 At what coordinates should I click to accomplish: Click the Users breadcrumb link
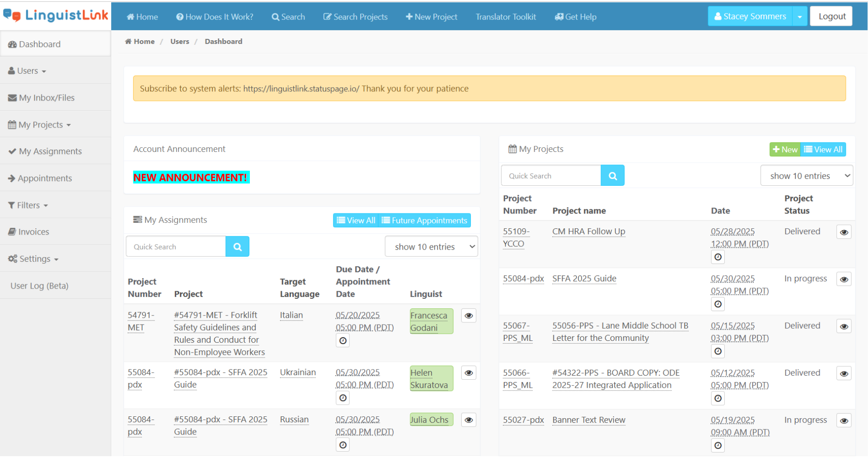(x=180, y=41)
